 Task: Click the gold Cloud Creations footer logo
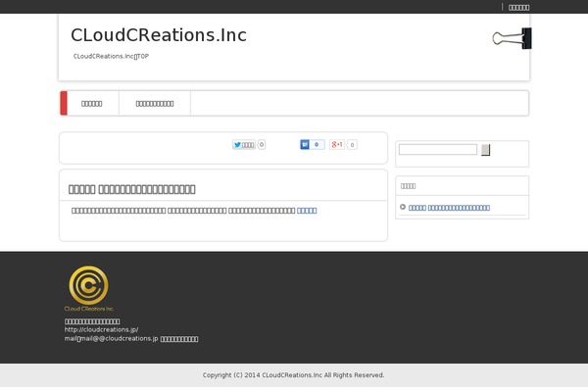(x=89, y=288)
